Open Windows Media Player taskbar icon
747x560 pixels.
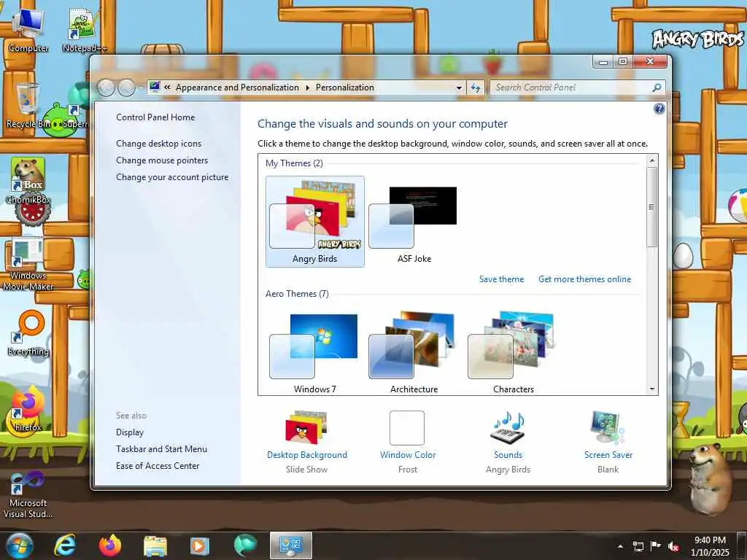[x=200, y=545]
